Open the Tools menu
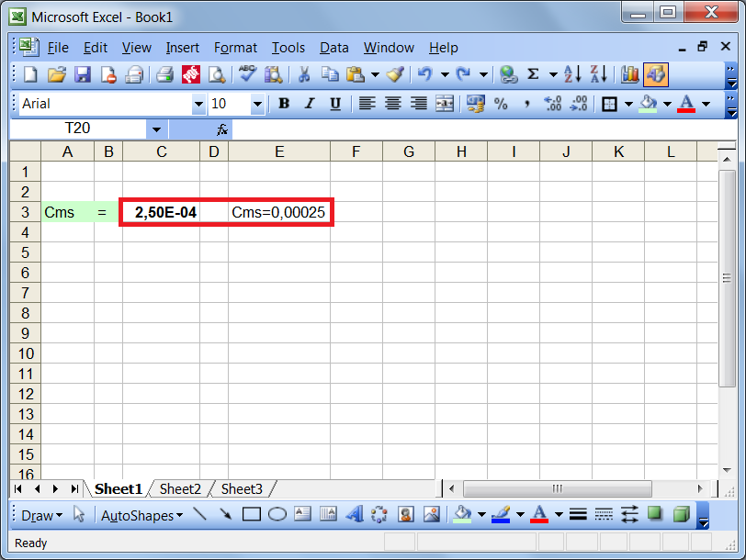 (x=288, y=48)
